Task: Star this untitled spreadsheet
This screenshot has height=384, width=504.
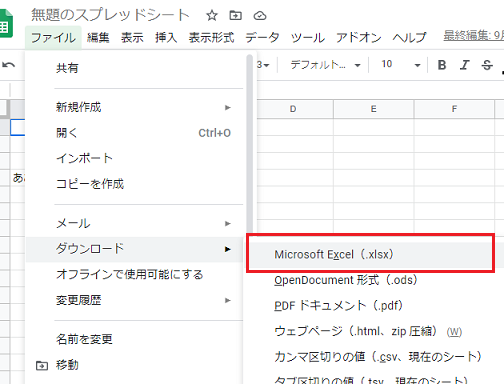Action: click(x=212, y=15)
